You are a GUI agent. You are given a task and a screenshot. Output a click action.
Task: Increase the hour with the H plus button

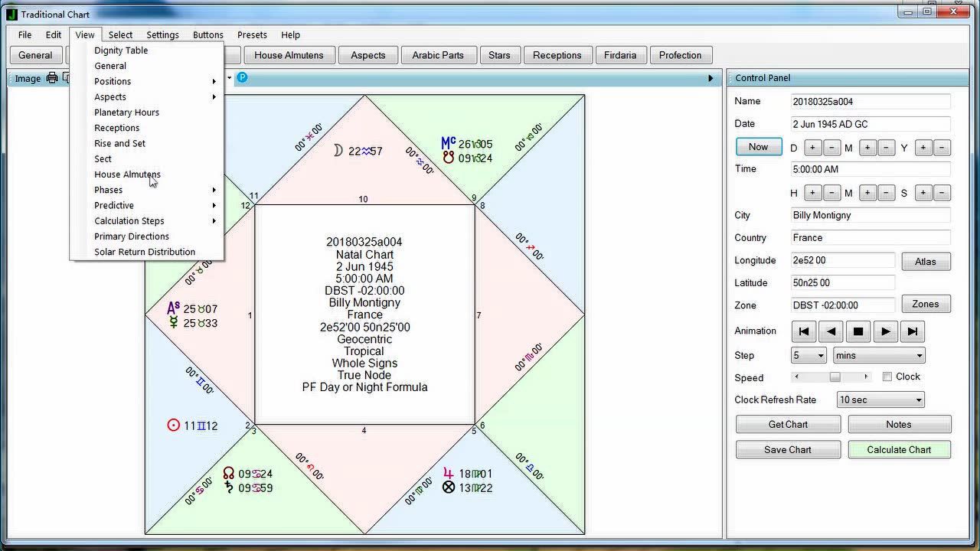pos(812,193)
